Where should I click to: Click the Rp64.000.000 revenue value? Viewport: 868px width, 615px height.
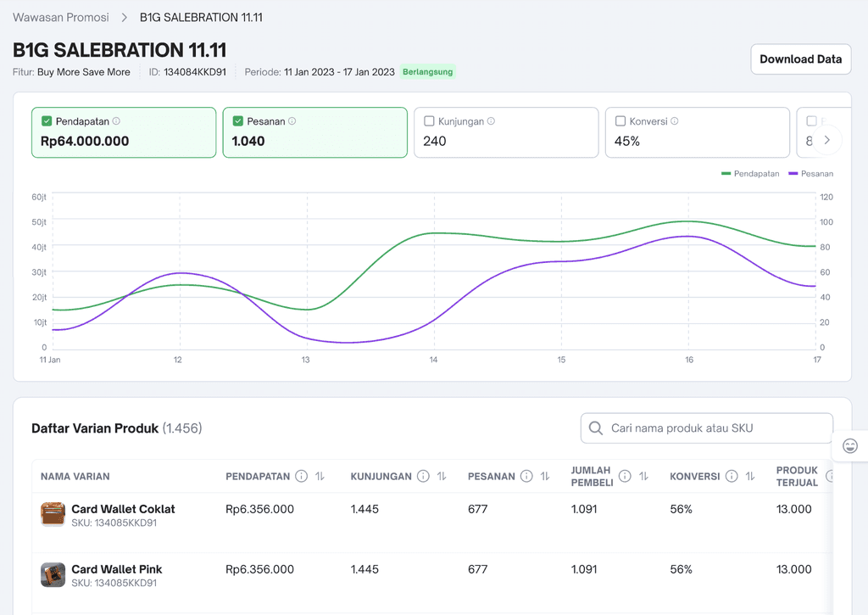point(85,142)
